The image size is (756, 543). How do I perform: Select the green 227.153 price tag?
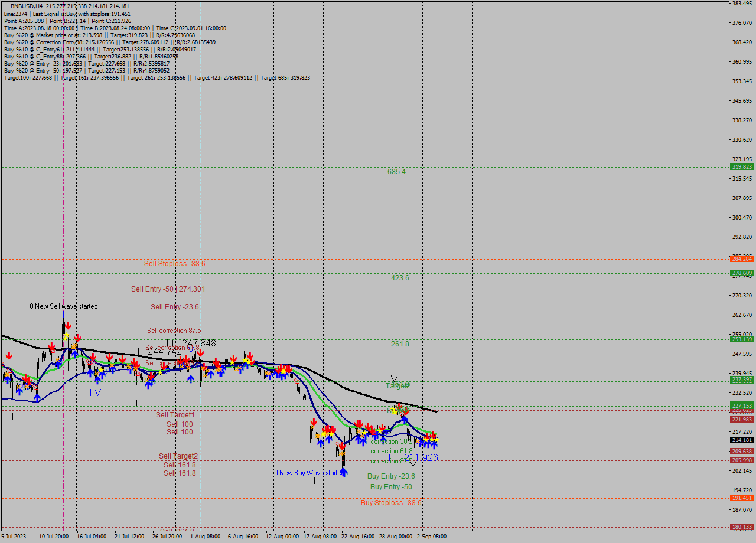[742, 406]
